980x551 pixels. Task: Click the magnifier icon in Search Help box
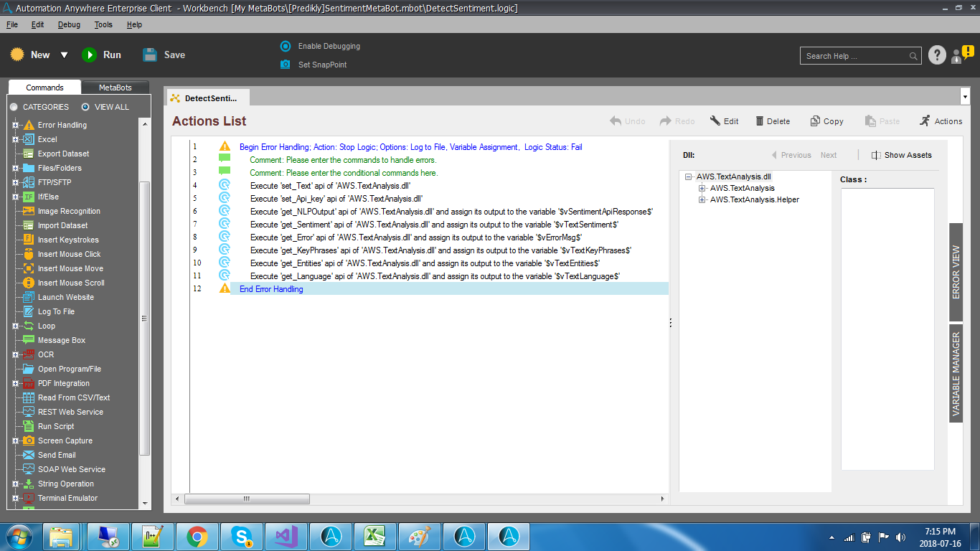pyautogui.click(x=913, y=56)
